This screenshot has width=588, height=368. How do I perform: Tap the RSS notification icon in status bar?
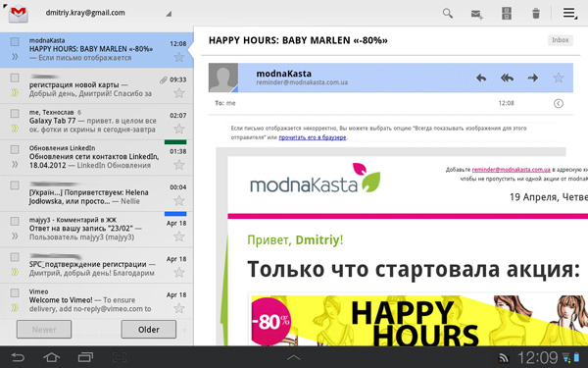pyautogui.click(x=504, y=358)
